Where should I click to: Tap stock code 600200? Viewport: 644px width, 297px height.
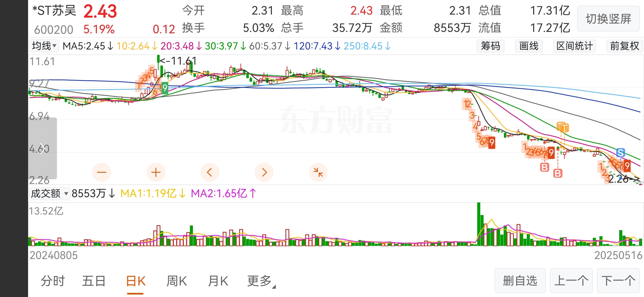click(54, 29)
